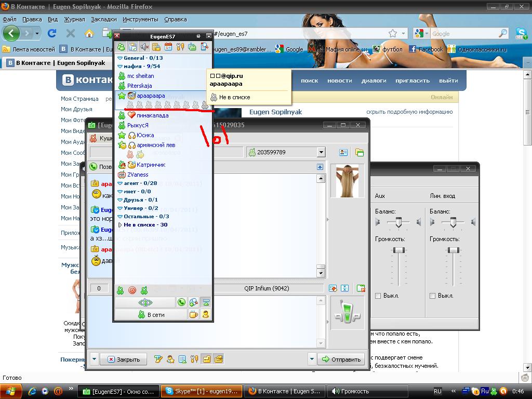
Task: Click the Отправить button to send message
Action: [x=341, y=360]
